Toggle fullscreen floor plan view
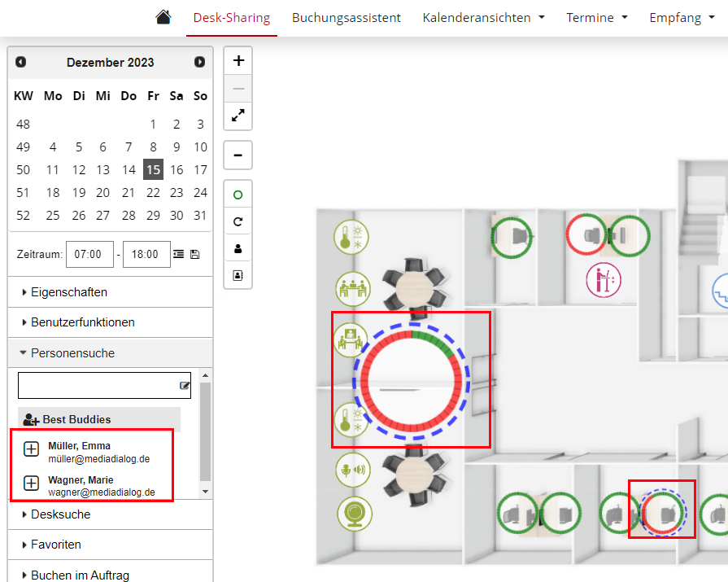The image size is (728, 582). pos(238,116)
